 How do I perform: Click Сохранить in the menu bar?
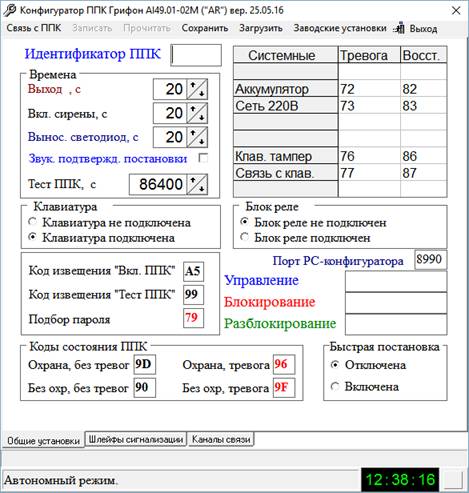pyautogui.click(x=205, y=28)
